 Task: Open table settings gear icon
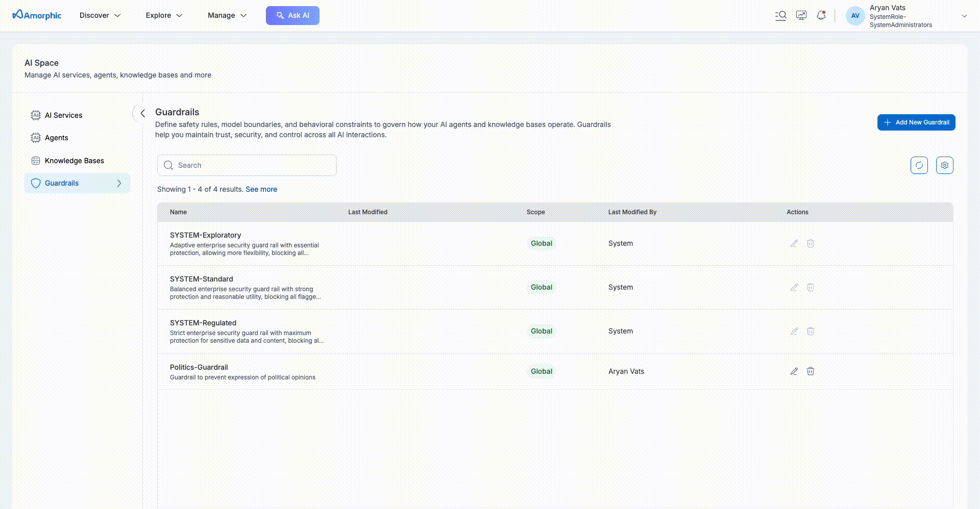click(944, 165)
